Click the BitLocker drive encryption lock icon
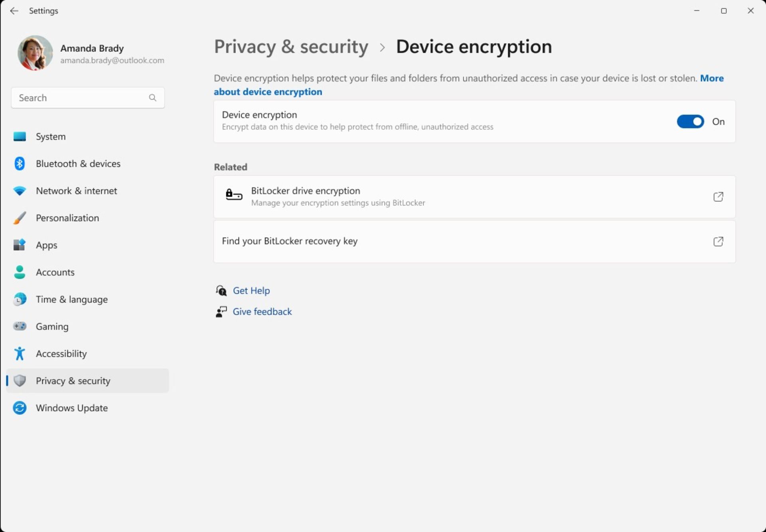The image size is (766, 532). (x=233, y=195)
